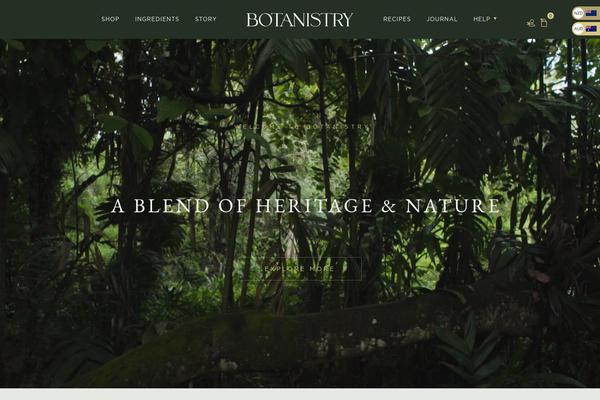The height and width of the screenshot is (400, 600).
Task: Switch currency to NZD
Action: 585,13
